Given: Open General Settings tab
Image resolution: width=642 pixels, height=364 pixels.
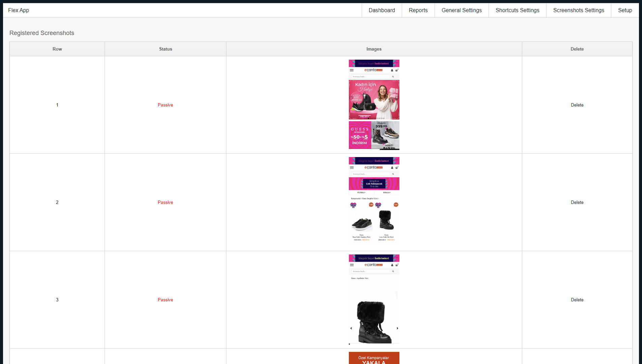Looking at the screenshot, I should click(462, 10).
